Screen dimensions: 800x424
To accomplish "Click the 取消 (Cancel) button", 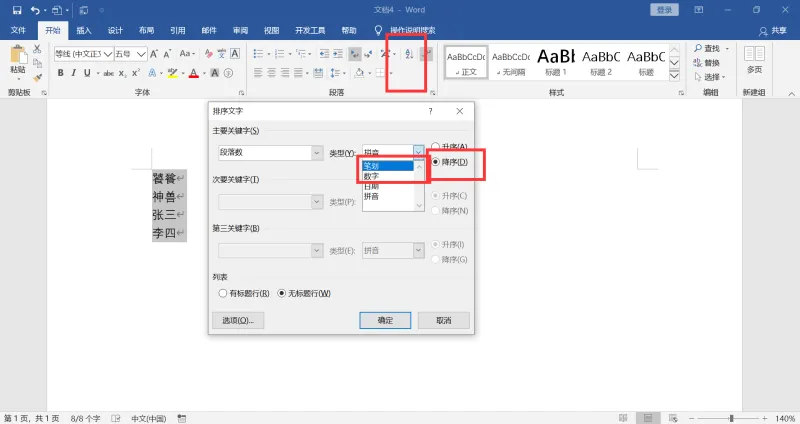I will tap(443, 320).
